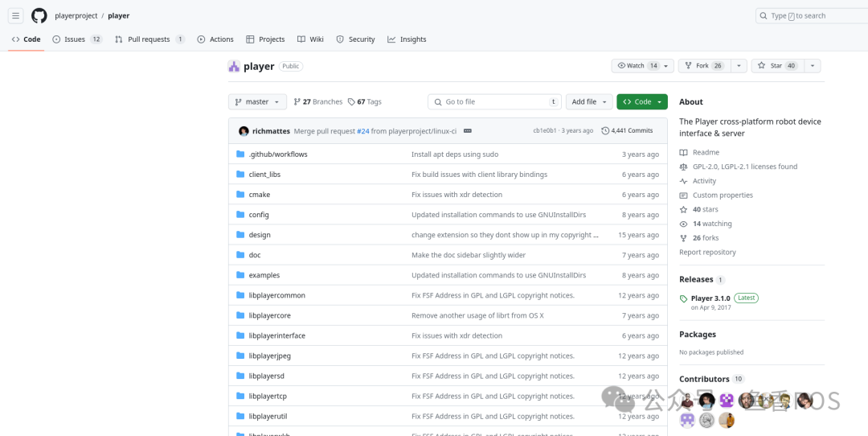Open the Add file dropdown
The width and height of the screenshot is (868, 436).
(x=590, y=102)
